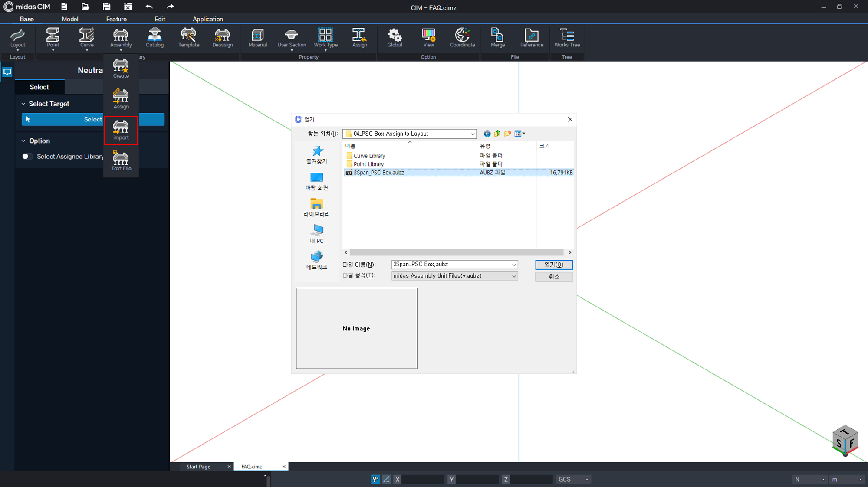Select the Point Library folder

pos(368,164)
